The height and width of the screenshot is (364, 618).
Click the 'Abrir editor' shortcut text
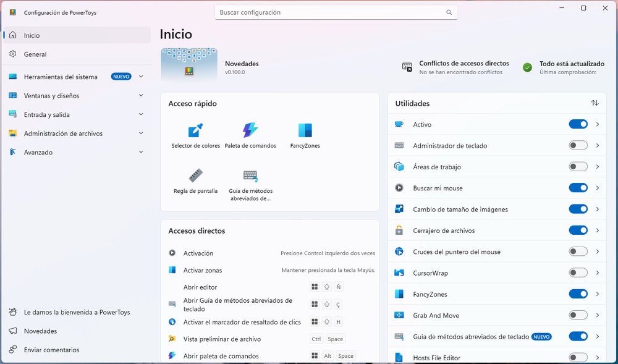200,287
